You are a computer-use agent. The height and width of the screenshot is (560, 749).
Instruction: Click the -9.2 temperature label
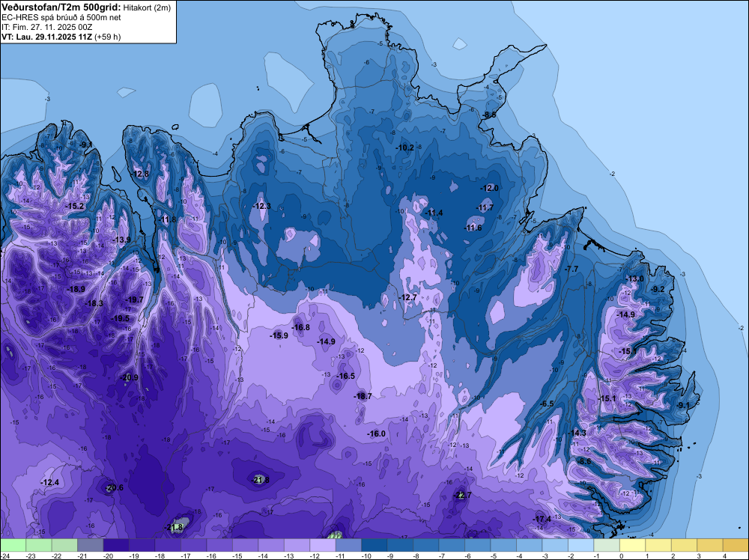point(658,289)
